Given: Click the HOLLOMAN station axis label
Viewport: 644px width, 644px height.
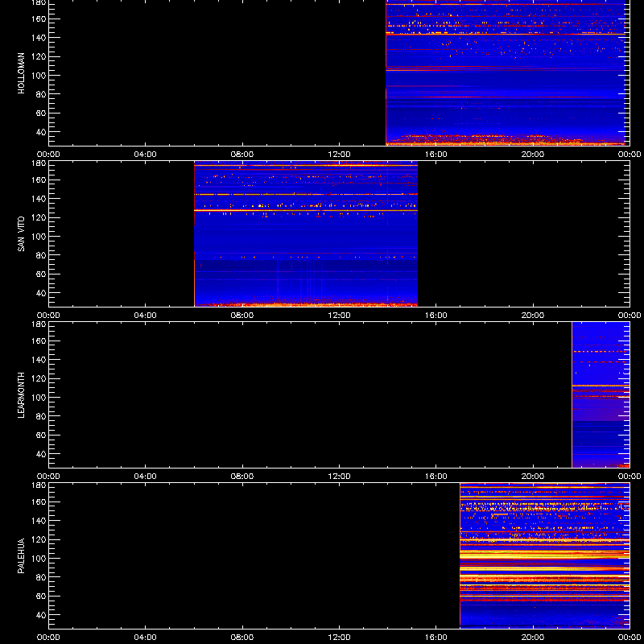Looking at the screenshot, I should (21, 73).
